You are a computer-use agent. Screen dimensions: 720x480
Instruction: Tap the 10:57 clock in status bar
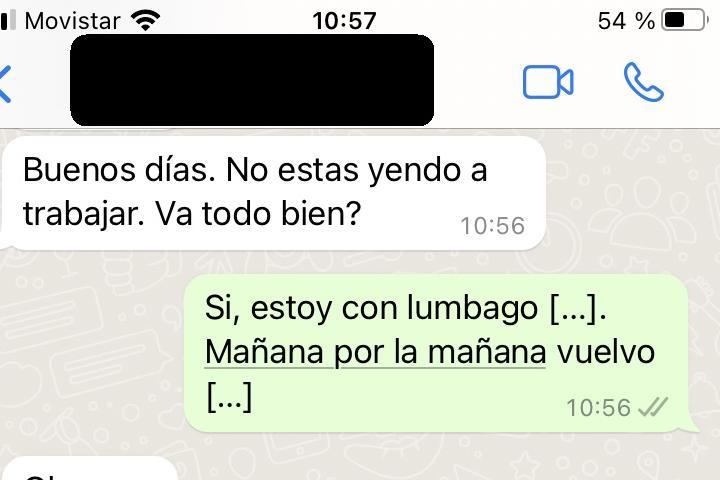[x=344, y=21]
